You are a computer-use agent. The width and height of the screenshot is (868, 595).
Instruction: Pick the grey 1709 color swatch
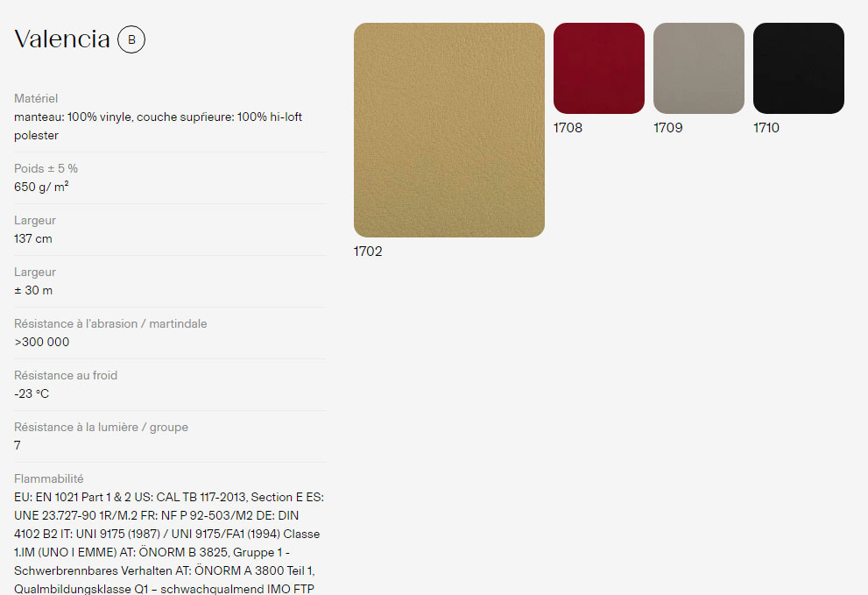pyautogui.click(x=699, y=68)
